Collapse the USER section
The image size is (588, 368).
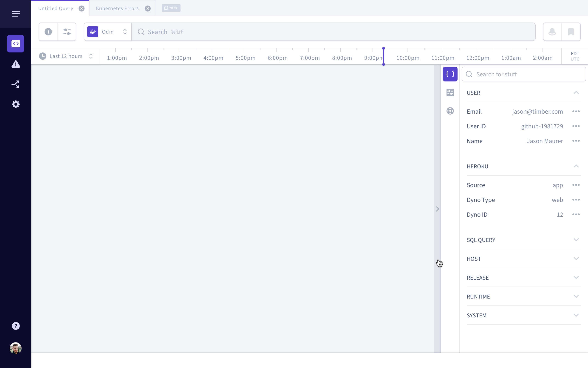[x=576, y=92]
